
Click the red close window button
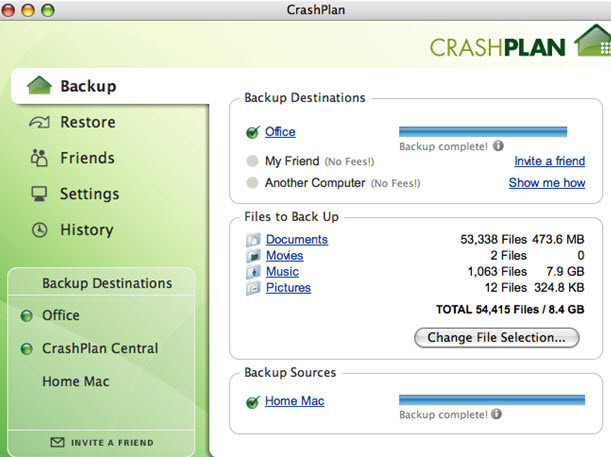pos(8,10)
